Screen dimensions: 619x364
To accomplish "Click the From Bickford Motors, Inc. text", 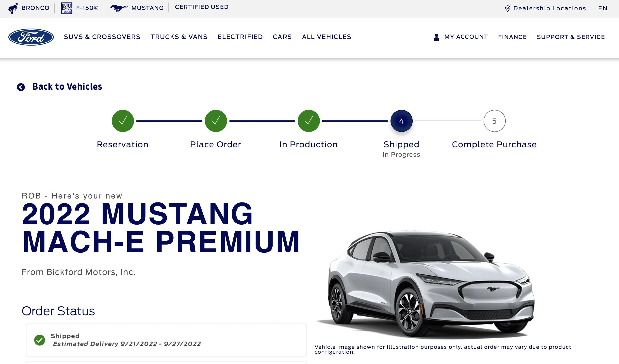I will [x=79, y=272].
